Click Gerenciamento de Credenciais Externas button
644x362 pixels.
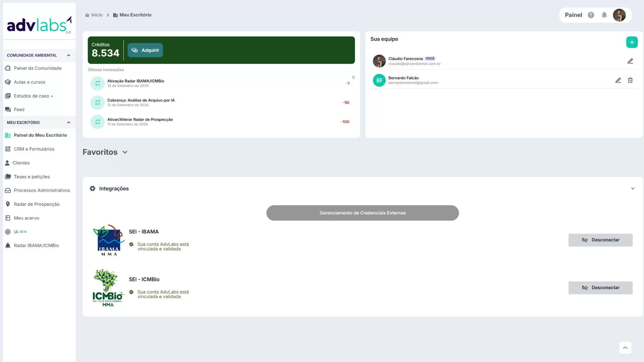(362, 213)
